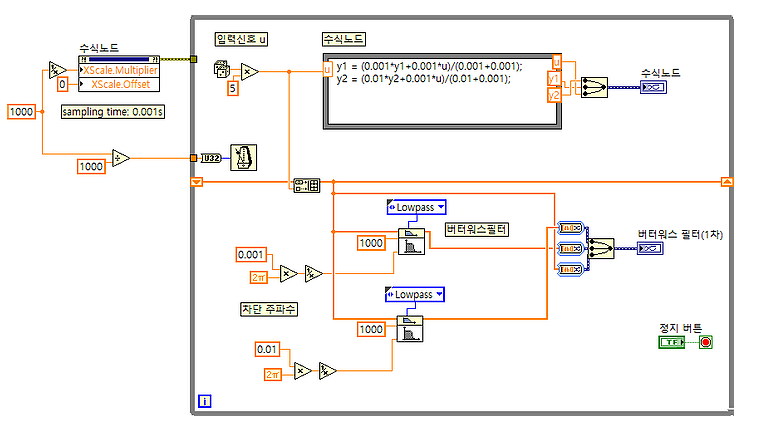This screenshot has width=769, height=442.
Task: Select the 입력신호 u label
Action: click(241, 39)
